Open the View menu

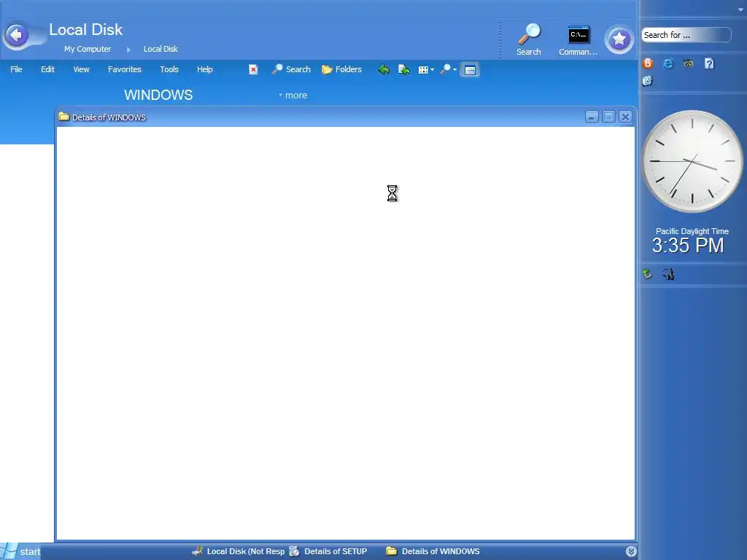tap(81, 69)
